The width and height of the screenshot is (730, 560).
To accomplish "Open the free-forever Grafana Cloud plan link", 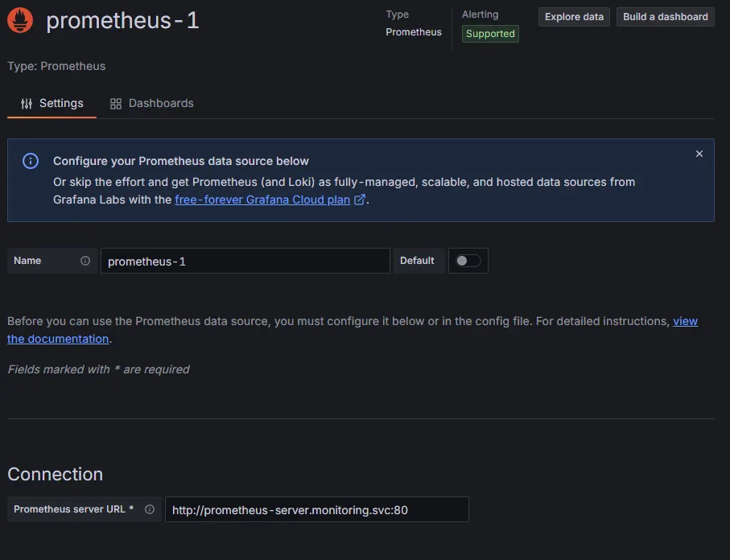I will [x=262, y=200].
